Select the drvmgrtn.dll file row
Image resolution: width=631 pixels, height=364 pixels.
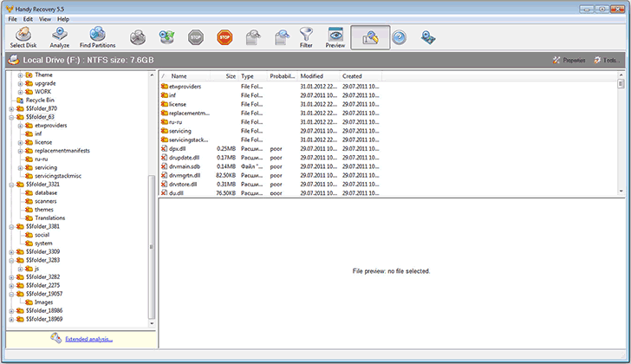tap(270, 175)
